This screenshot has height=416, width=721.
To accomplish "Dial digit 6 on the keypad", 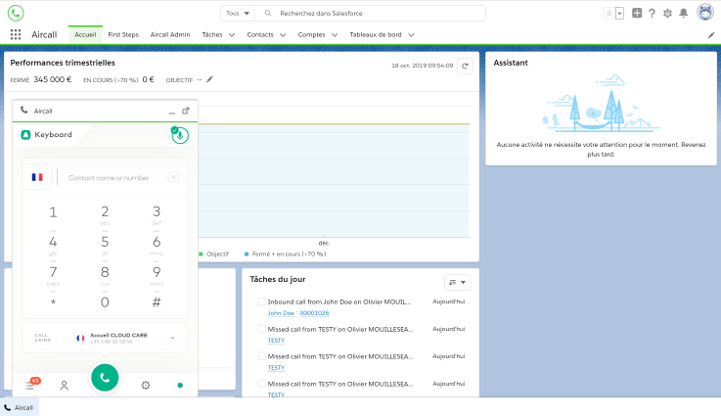I will coord(156,243).
